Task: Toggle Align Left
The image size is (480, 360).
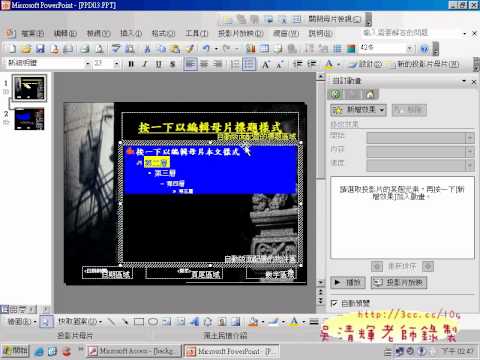Action: coord(190,64)
